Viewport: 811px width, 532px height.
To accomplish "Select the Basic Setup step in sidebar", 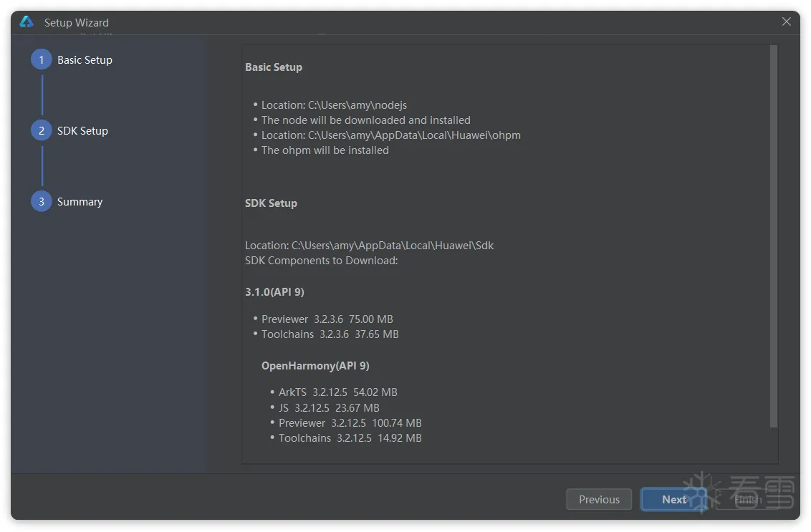I will (85, 60).
